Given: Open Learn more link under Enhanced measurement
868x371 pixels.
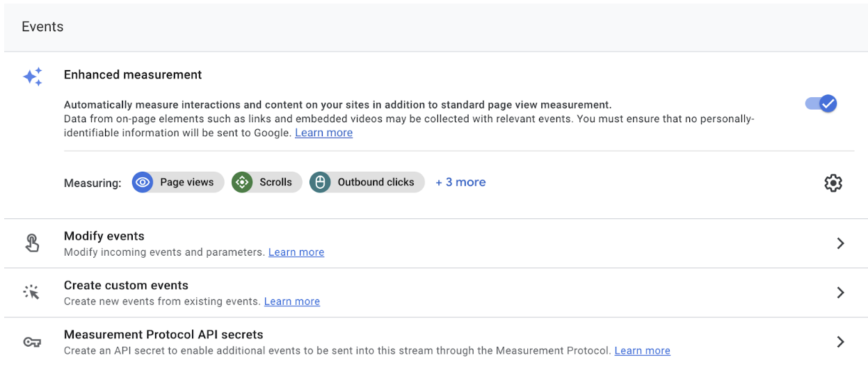Looking at the screenshot, I should tap(323, 133).
